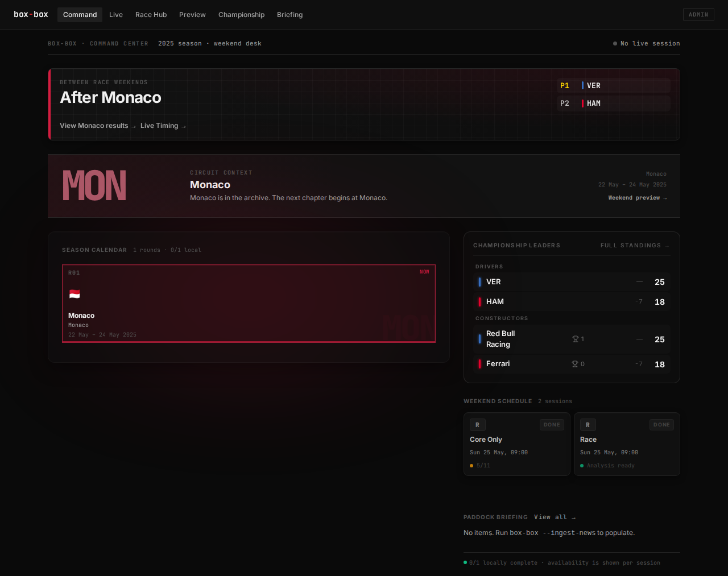Click the trophy icon in the Ferrari row
This screenshot has width=728, height=576.
(x=575, y=364)
